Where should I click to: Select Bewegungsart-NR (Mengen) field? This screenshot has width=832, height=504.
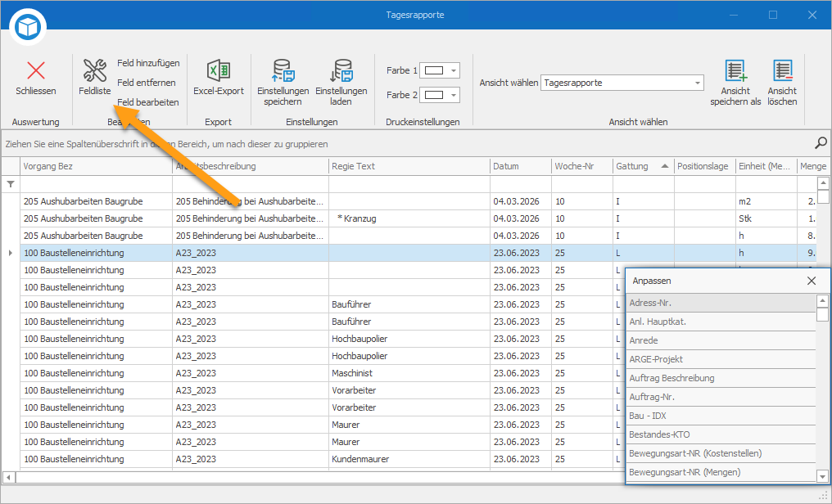(x=721, y=472)
